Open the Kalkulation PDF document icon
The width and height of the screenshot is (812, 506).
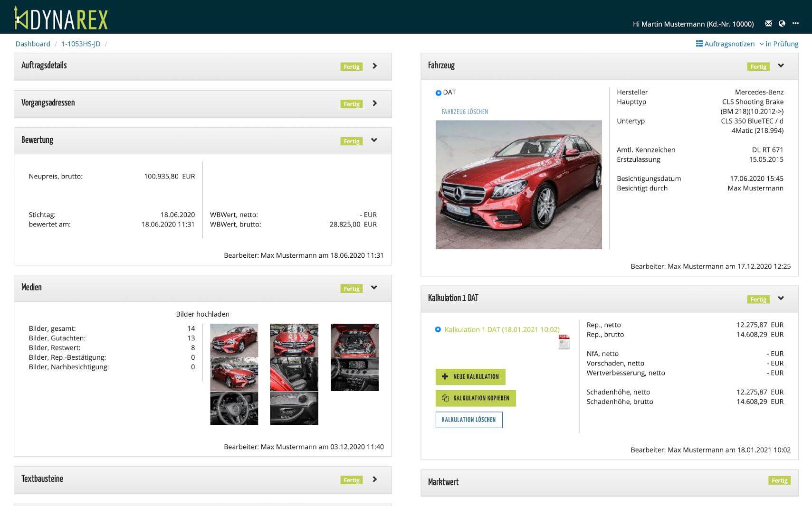tap(564, 341)
